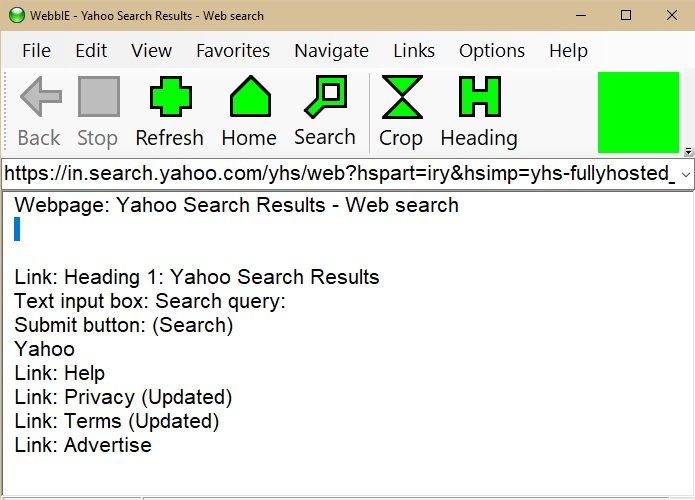Viewport: 695px width, 500px height.
Task: Jump to next Heading with H icon
Action: [480, 97]
